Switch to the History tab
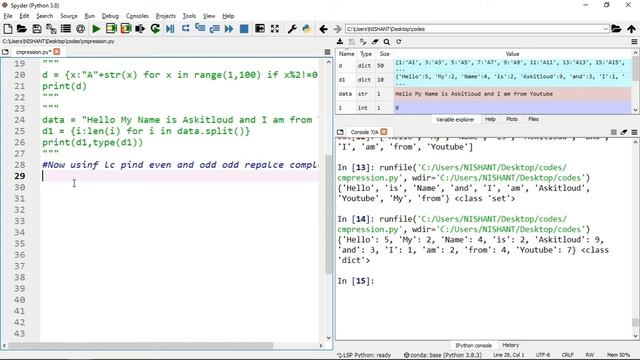This screenshot has width=640, height=360. pos(511,345)
